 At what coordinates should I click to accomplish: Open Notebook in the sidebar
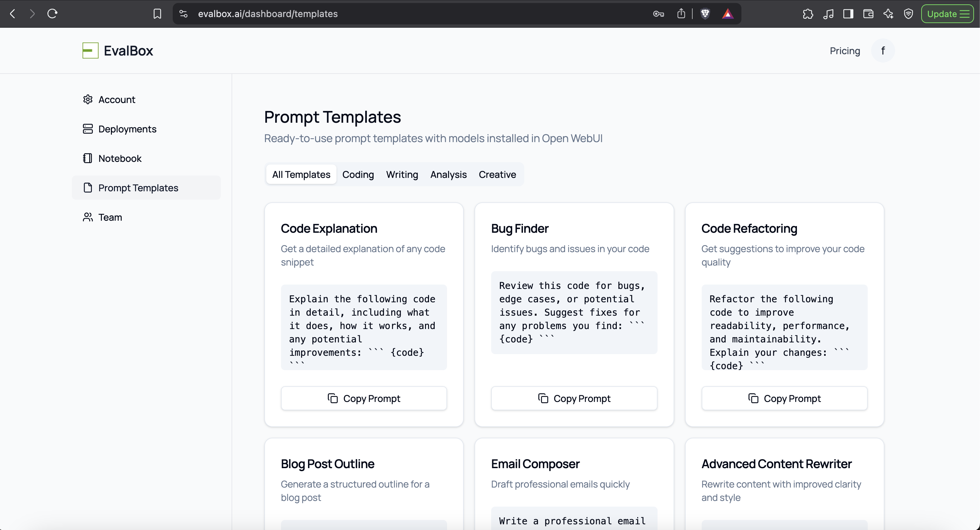coord(146,158)
